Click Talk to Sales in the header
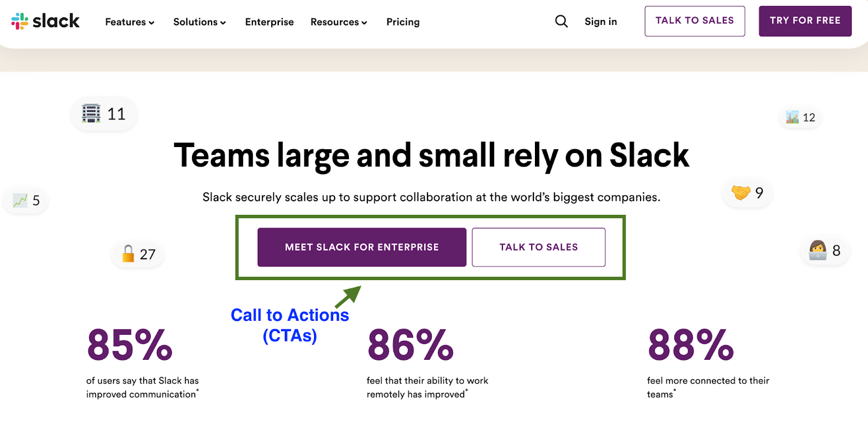The height and width of the screenshot is (426, 868). pyautogui.click(x=694, y=21)
